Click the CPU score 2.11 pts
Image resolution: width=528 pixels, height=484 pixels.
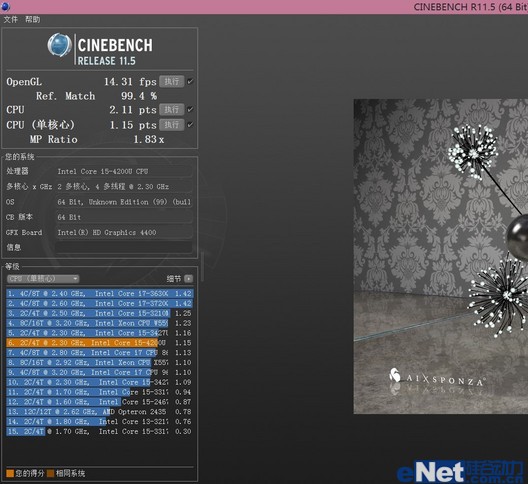pos(133,110)
